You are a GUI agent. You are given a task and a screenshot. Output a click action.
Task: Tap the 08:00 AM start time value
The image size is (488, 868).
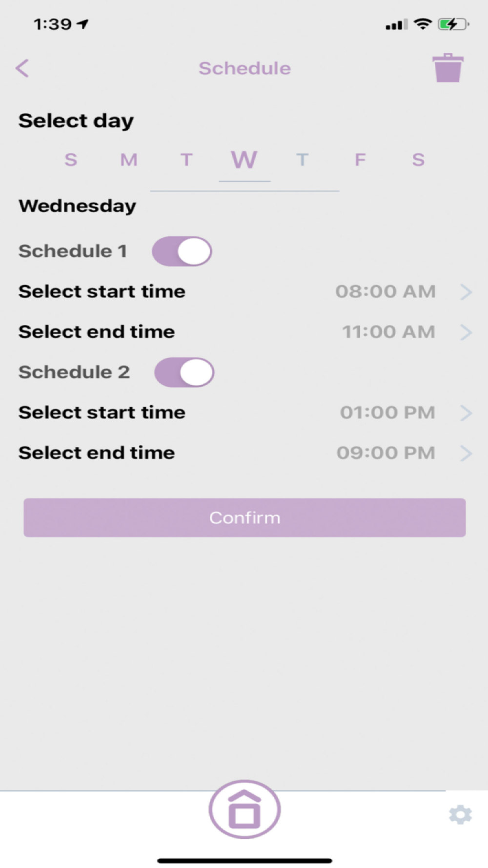click(386, 291)
